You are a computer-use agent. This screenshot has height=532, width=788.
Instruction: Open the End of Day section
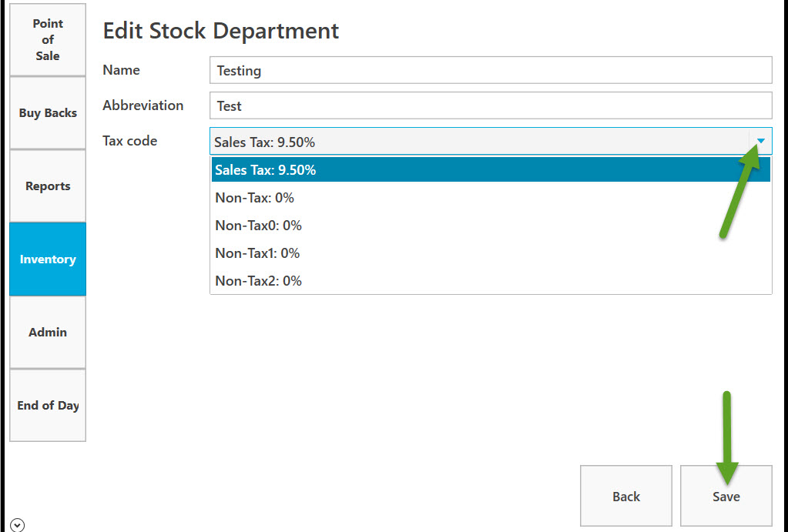click(x=48, y=406)
